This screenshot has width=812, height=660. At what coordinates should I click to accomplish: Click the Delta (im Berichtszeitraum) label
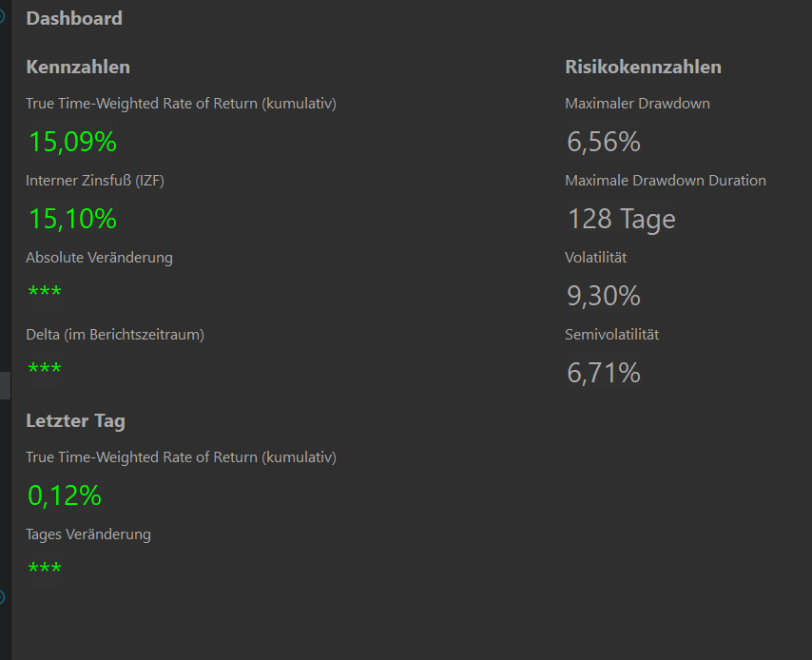click(x=115, y=335)
